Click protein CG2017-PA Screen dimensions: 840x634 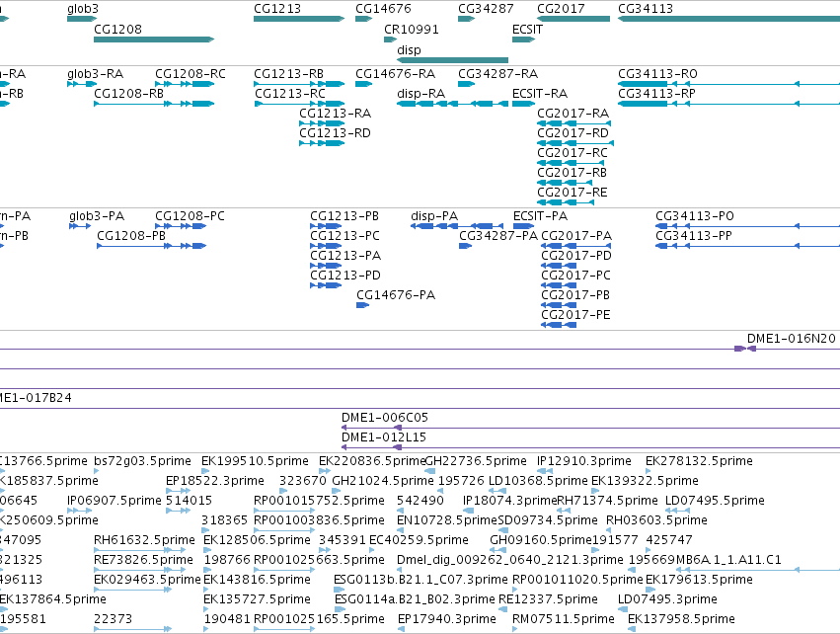click(x=576, y=236)
